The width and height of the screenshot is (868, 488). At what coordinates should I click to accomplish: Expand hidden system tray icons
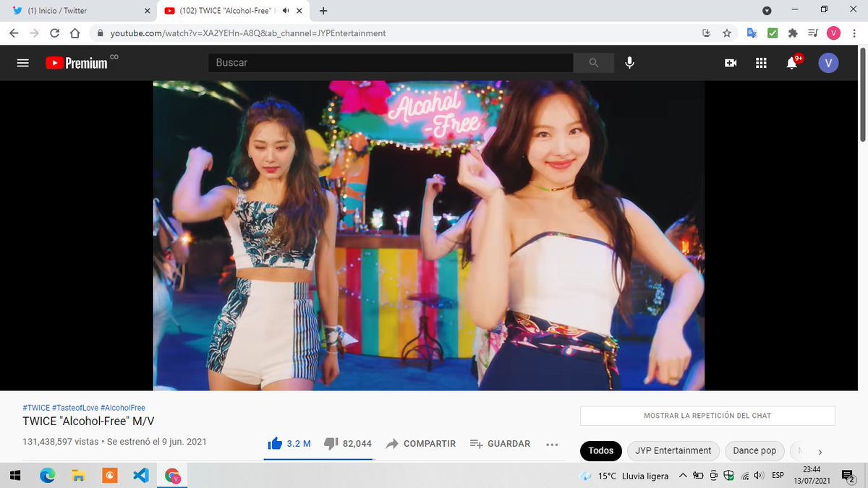tap(684, 476)
